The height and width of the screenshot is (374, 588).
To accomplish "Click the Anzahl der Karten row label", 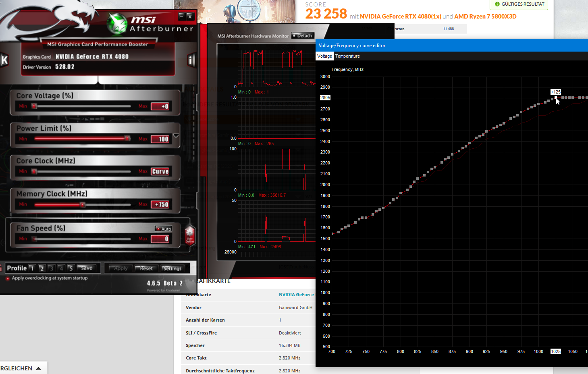I will point(205,320).
